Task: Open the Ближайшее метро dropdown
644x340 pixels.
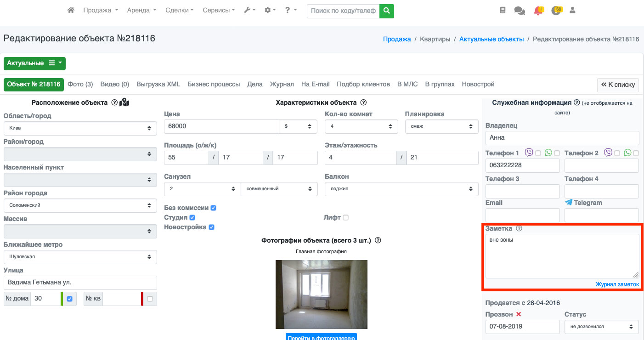Action: [x=80, y=257]
